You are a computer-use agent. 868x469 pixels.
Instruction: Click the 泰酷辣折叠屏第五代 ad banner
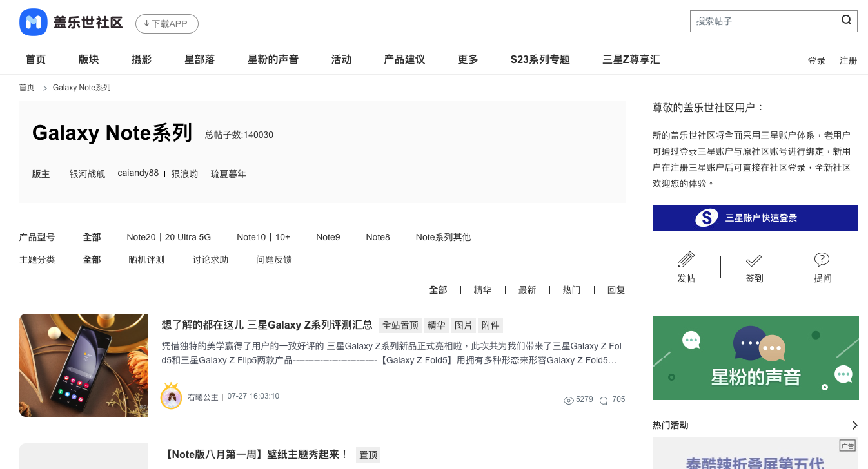point(756,454)
